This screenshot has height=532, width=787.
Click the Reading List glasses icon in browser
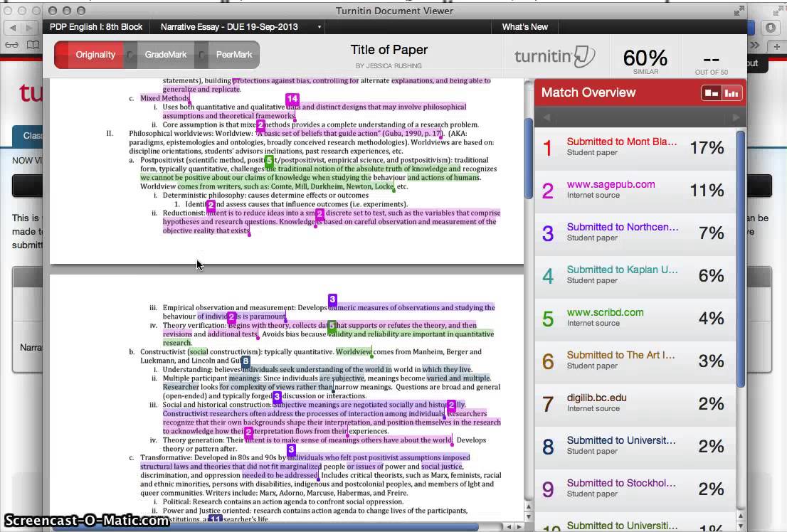click(x=11, y=46)
